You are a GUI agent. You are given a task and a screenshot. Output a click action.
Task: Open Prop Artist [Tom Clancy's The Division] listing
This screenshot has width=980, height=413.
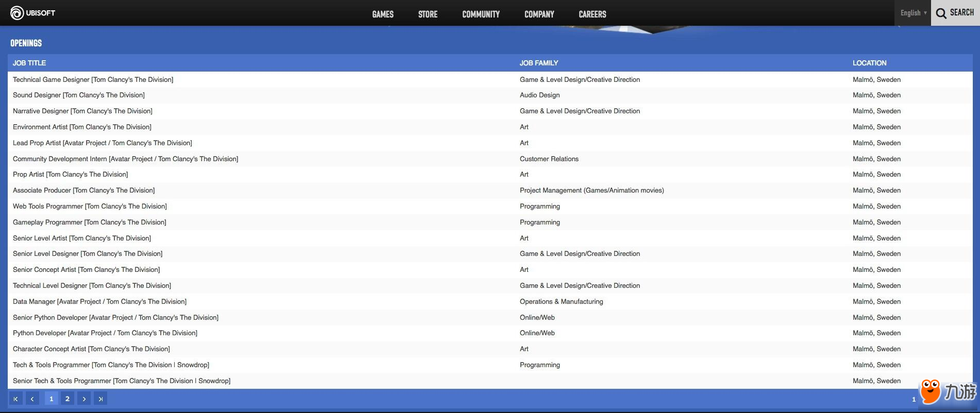(71, 174)
